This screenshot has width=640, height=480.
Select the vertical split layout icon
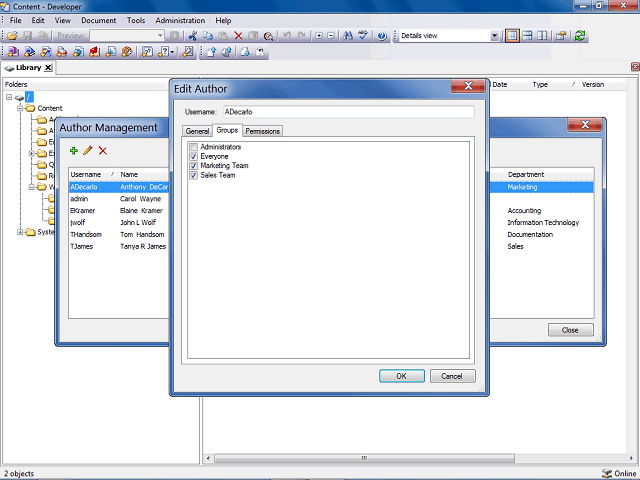coord(542,36)
